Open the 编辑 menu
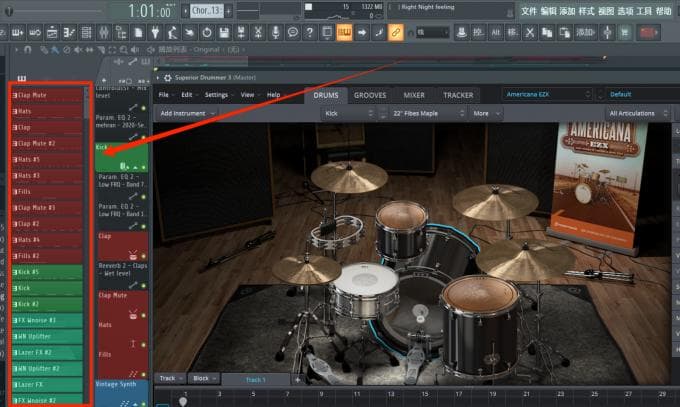The width and height of the screenshot is (680, 407). click(548, 11)
